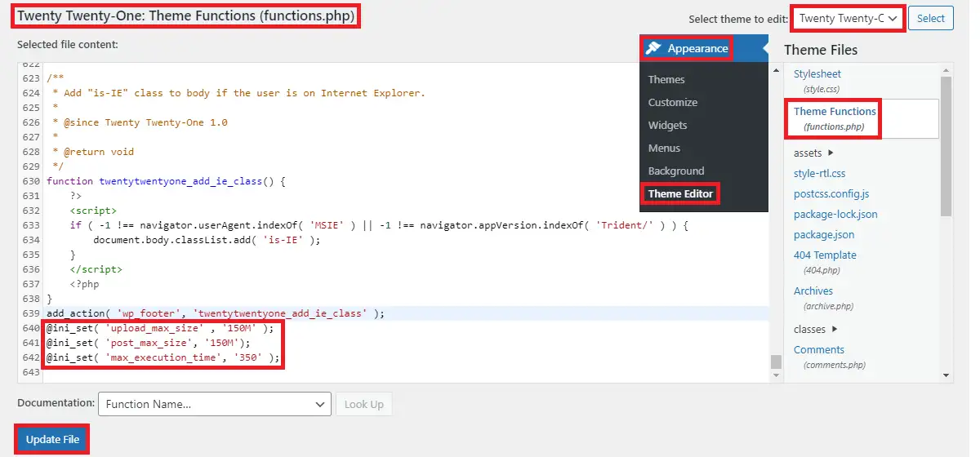This screenshot has width=980, height=457.
Task: Click the page title Theme Functions heading
Action: (x=186, y=16)
